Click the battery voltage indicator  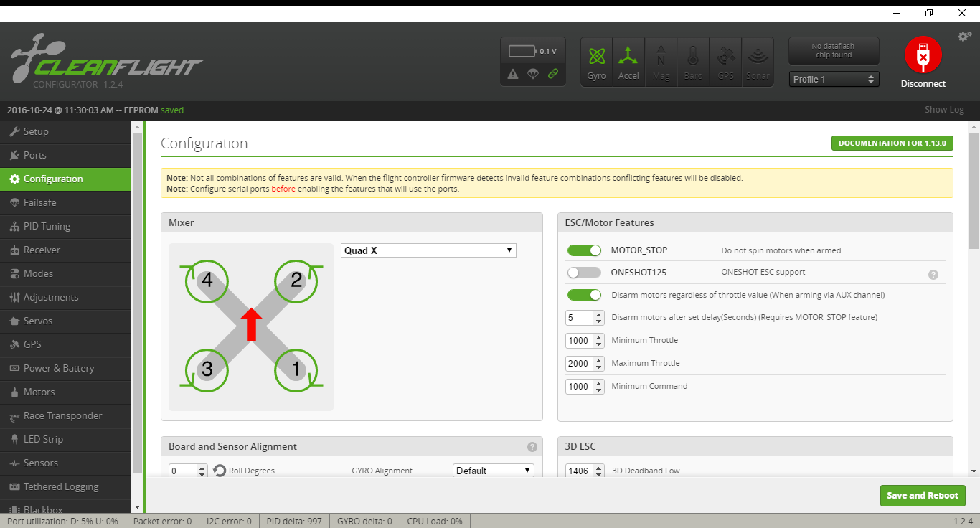click(533, 51)
